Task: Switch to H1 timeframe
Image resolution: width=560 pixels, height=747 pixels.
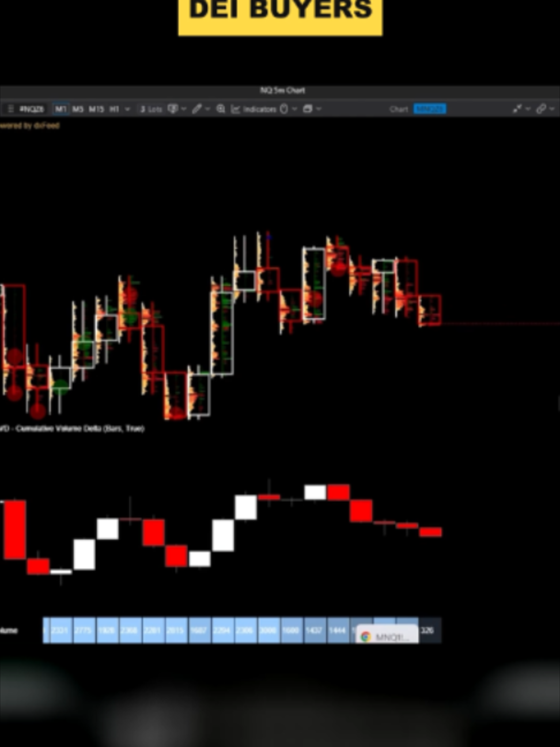Action: (114, 109)
